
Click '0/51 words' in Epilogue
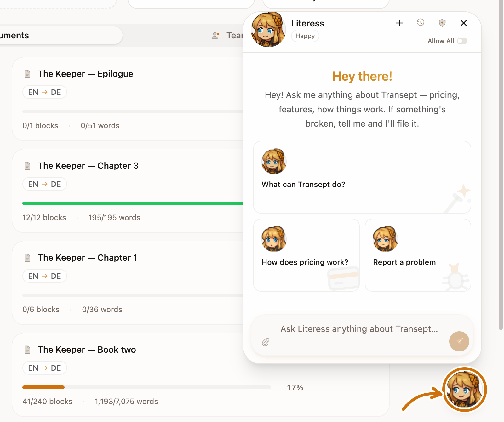pyautogui.click(x=100, y=126)
